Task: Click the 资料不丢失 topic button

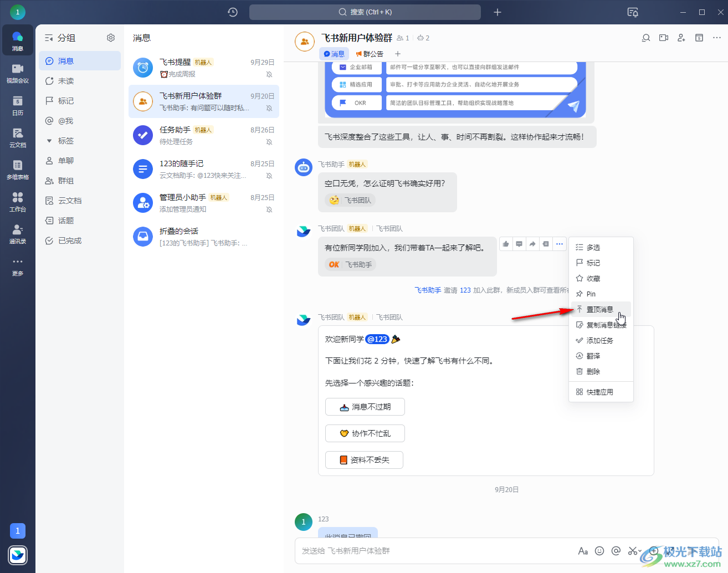Action: [x=364, y=460]
